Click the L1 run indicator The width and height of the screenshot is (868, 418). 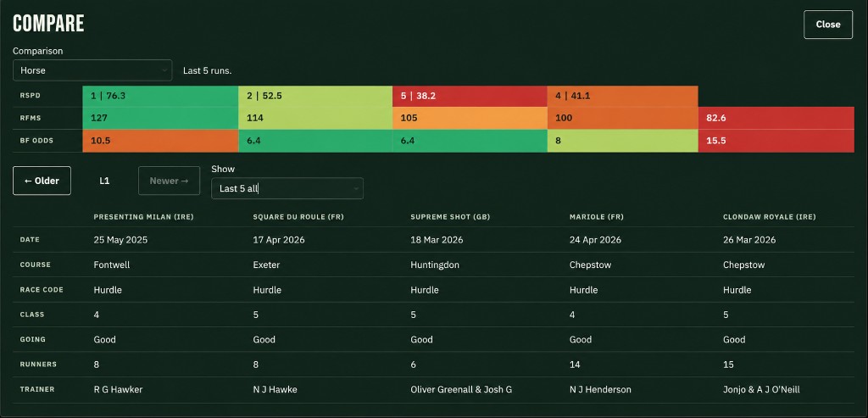104,181
